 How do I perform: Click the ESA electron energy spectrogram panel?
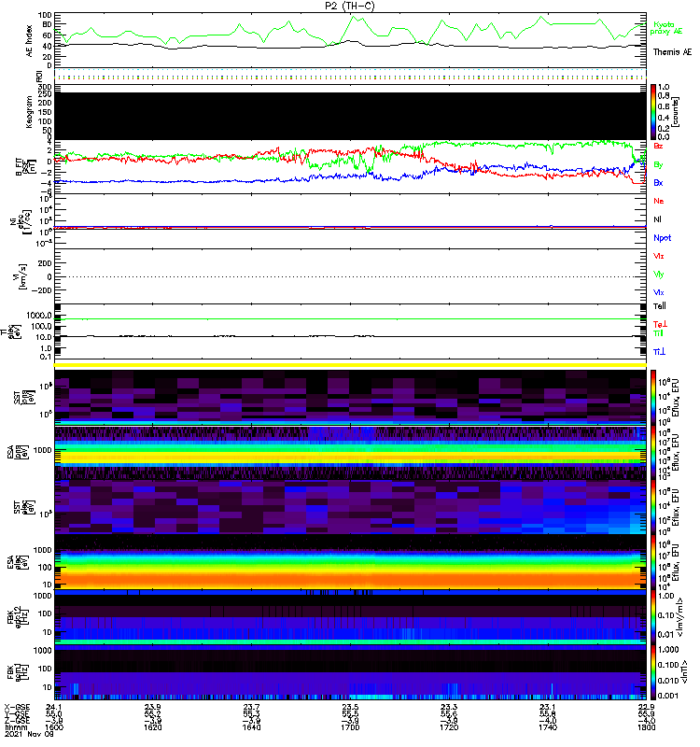pyautogui.click(x=350, y=562)
